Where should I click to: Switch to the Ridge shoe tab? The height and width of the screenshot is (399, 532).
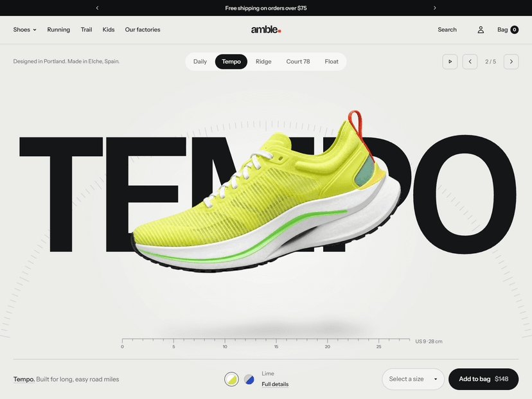(x=263, y=62)
